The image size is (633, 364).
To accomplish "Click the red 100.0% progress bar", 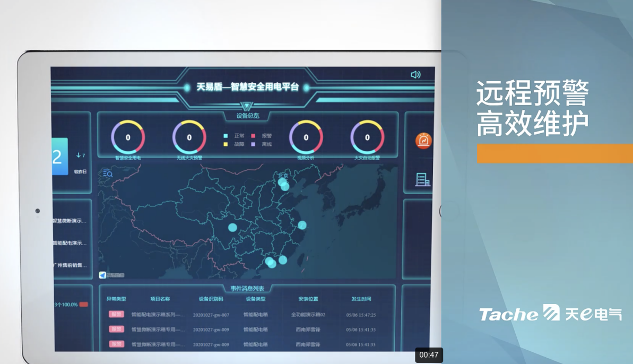I will coord(83,304).
